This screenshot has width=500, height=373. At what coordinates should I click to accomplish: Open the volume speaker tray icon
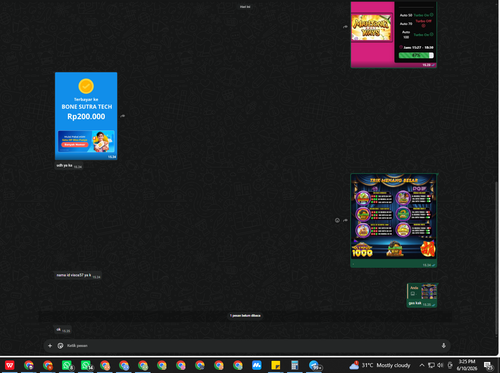point(440,365)
